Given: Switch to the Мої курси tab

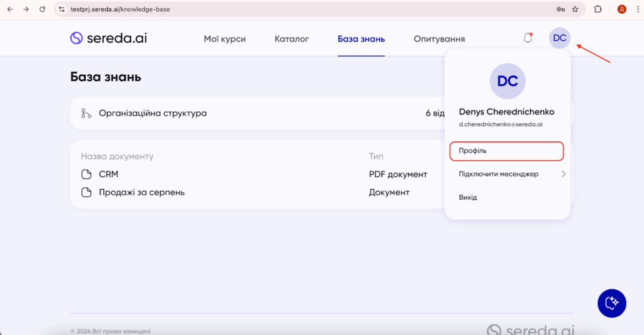Looking at the screenshot, I should point(225,39).
